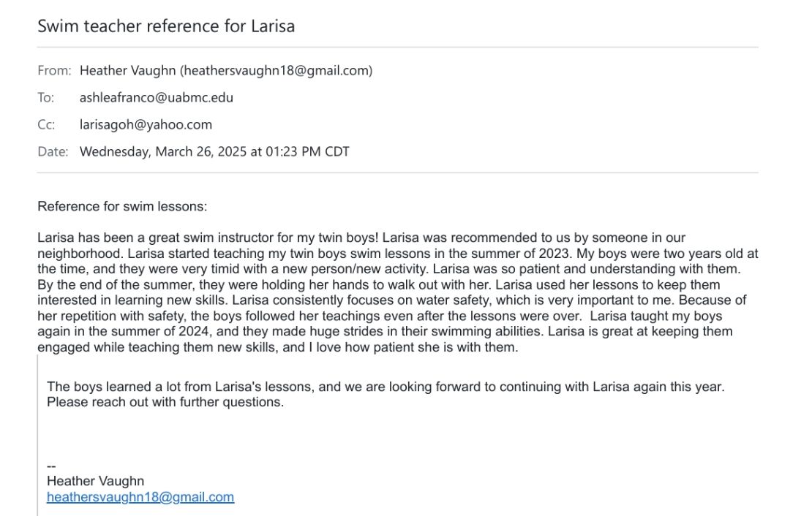Click the email subject 'Swim teacher reference for Larisa'
Screen dimensions: 812x516
coord(166,26)
